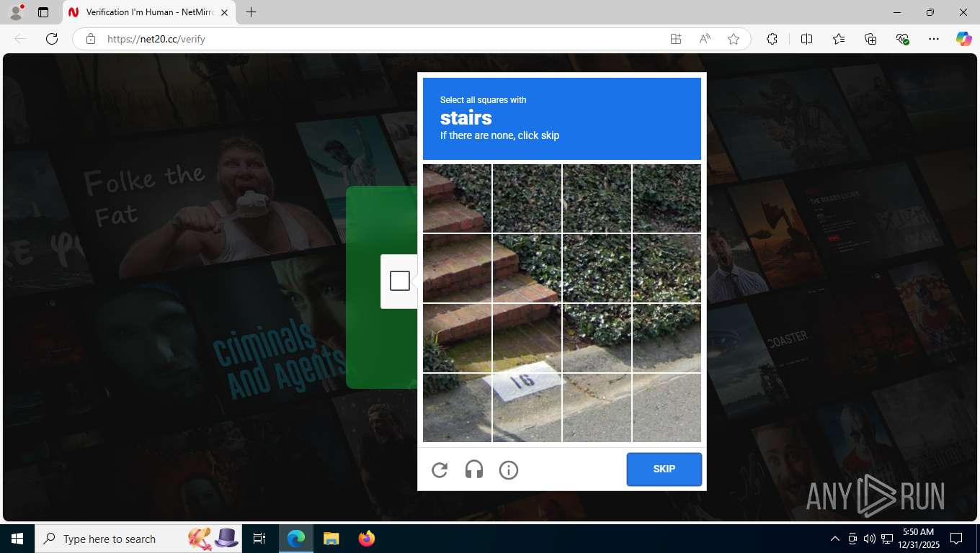The height and width of the screenshot is (553, 980).
Task: Open the Windows notification center
Action: 956,539
